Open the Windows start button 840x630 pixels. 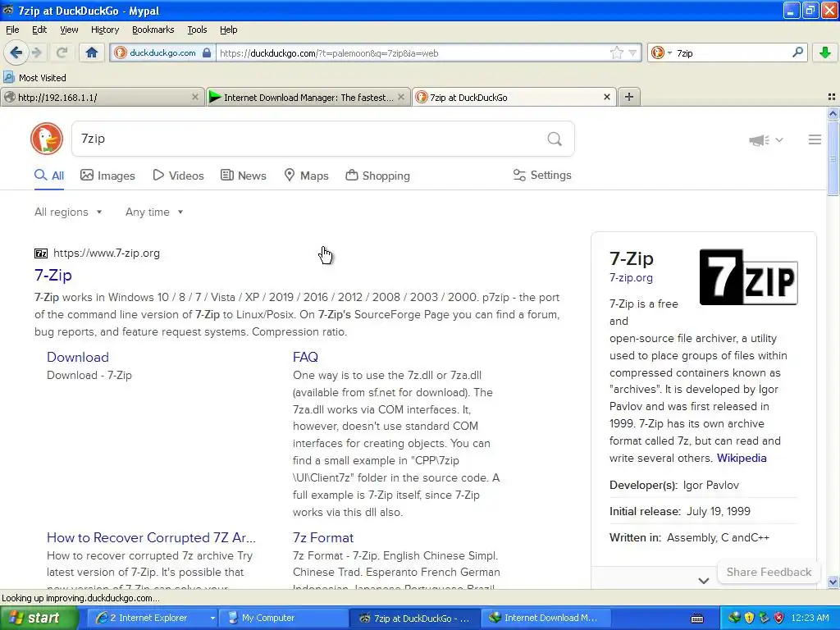39,618
